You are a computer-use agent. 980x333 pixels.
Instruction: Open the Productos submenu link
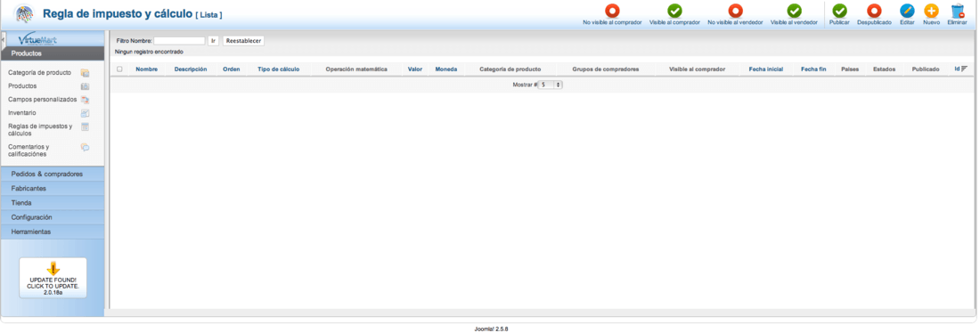22,86
